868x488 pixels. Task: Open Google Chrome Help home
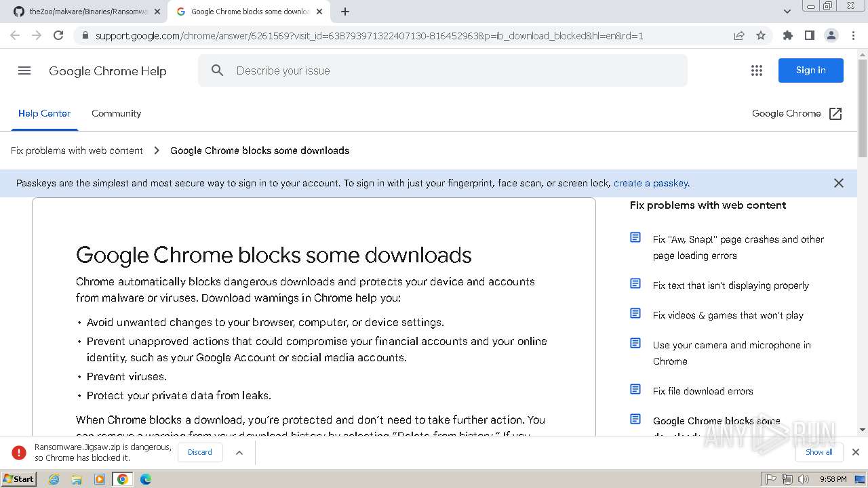pyautogui.click(x=107, y=70)
